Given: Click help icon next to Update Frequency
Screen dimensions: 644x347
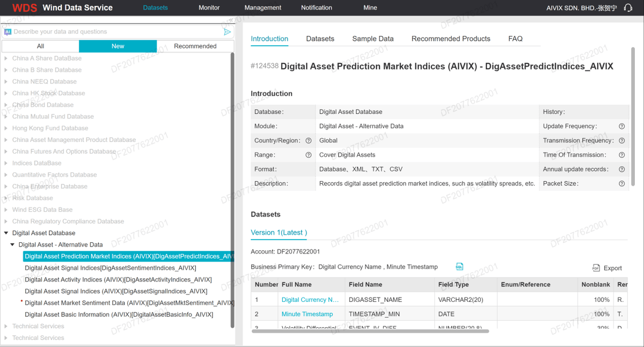Looking at the screenshot, I should (621, 126).
